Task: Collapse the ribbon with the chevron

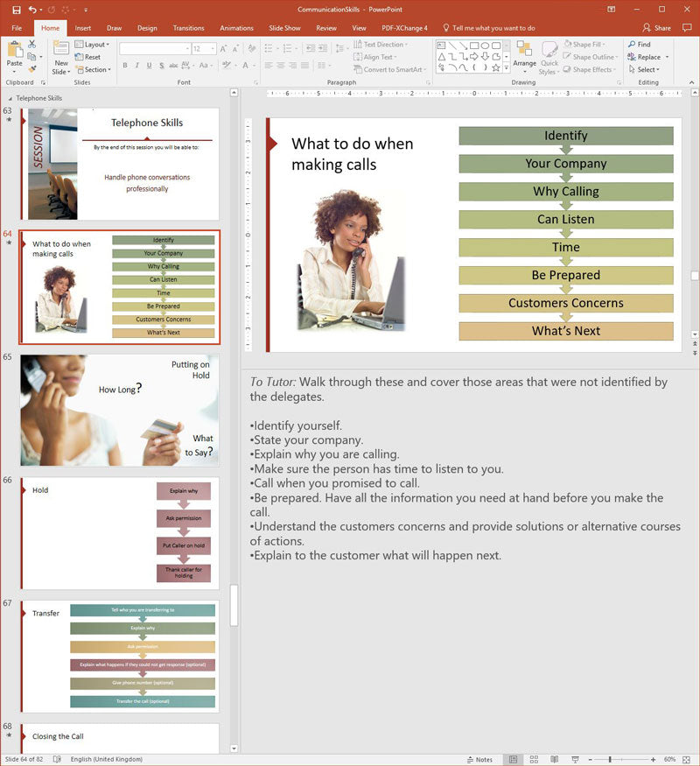Action: coord(692,82)
